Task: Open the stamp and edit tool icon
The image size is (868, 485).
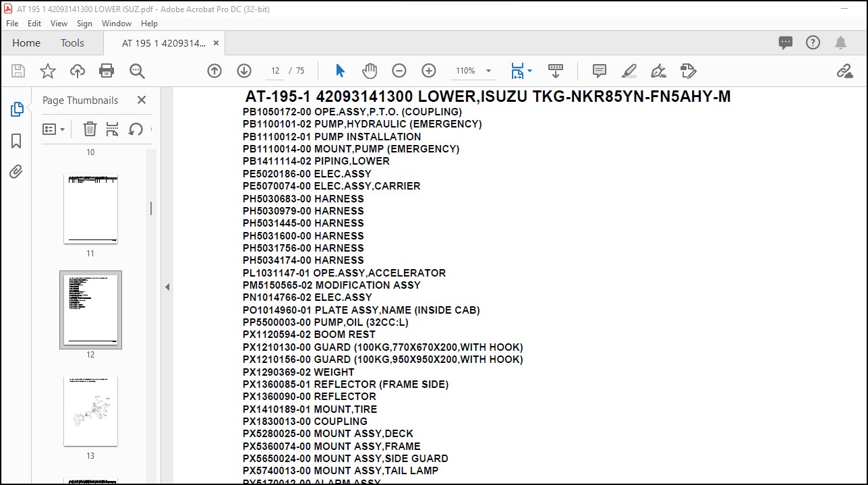Action: [688, 71]
